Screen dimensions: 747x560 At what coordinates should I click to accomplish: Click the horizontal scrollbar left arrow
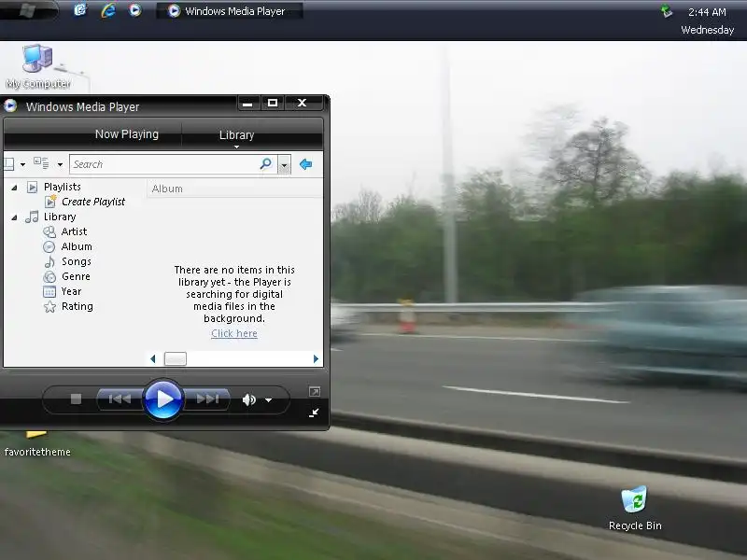[153, 359]
